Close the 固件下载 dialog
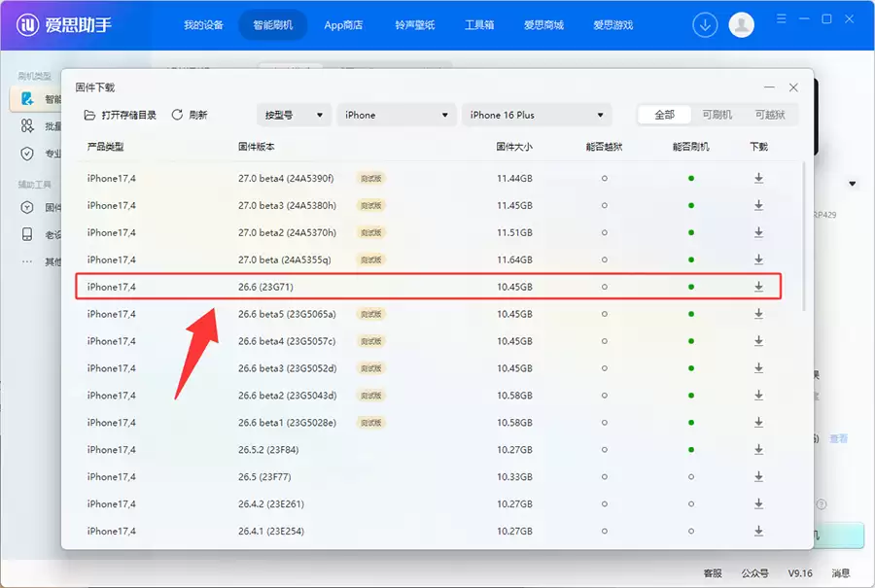This screenshot has width=875, height=588. point(793,87)
